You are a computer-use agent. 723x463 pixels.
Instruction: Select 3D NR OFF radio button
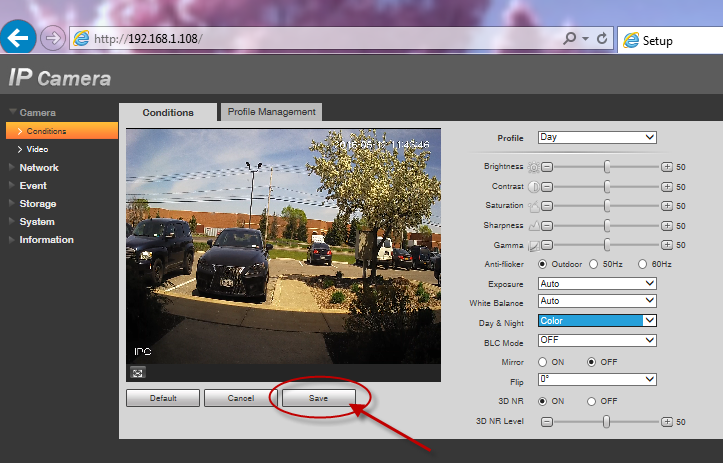click(x=593, y=401)
